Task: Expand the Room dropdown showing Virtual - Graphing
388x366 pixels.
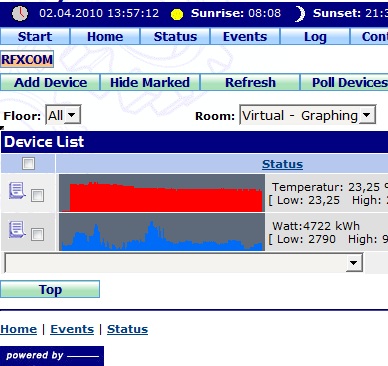Action: 308,115
